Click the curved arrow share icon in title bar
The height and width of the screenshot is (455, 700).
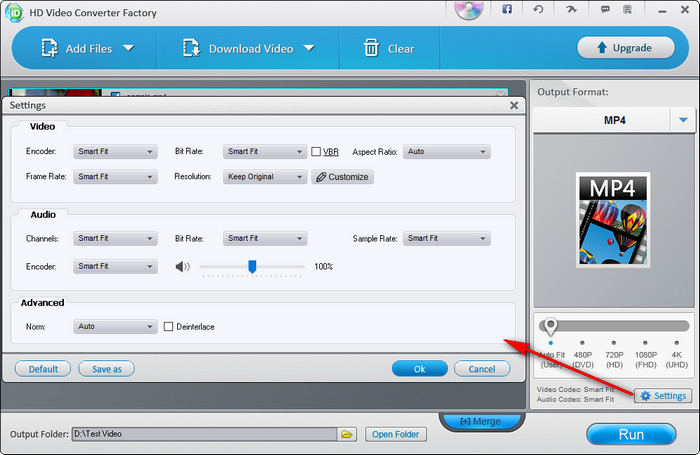571,9
